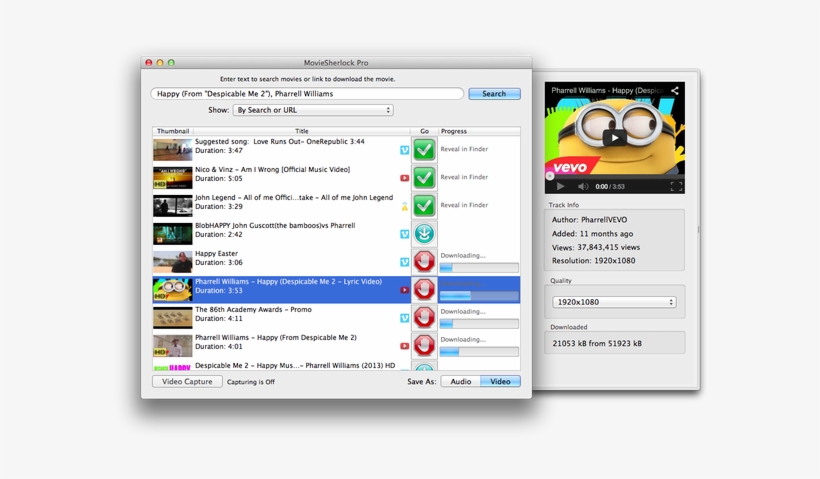Image resolution: width=820 pixels, height=479 pixels.
Task: Mute the preview player volume
Action: pyautogui.click(x=583, y=186)
